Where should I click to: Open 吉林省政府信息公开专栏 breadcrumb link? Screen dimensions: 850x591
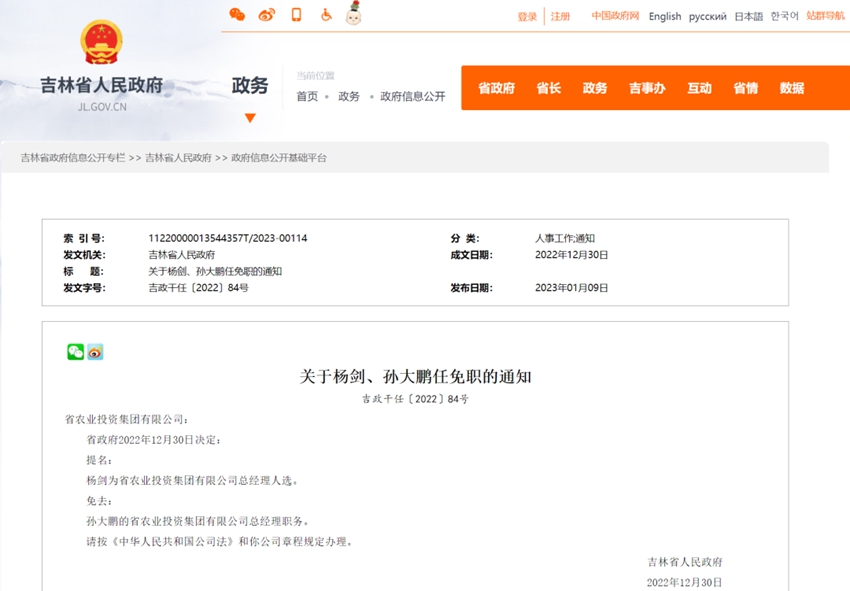tap(73, 158)
